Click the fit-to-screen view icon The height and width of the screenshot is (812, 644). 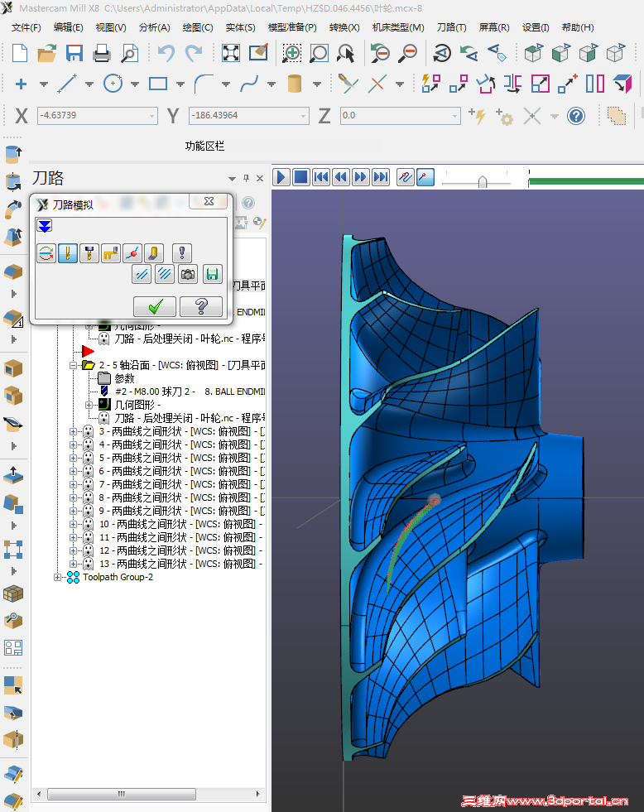tap(231, 55)
